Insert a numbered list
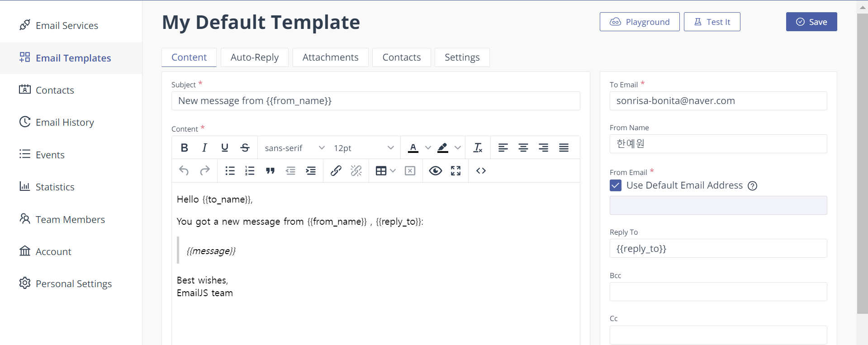This screenshot has width=868, height=345. point(250,170)
